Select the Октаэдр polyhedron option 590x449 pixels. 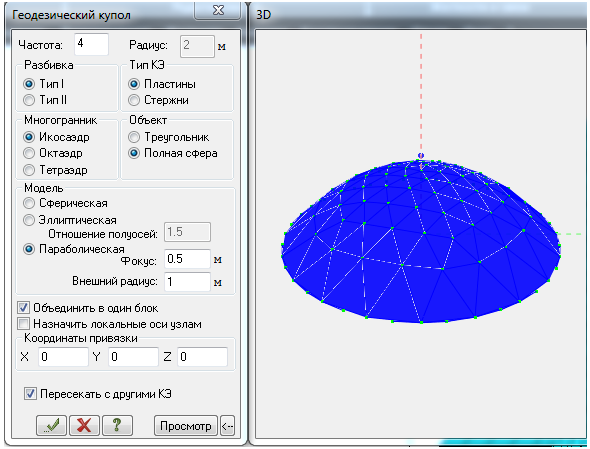point(53,153)
